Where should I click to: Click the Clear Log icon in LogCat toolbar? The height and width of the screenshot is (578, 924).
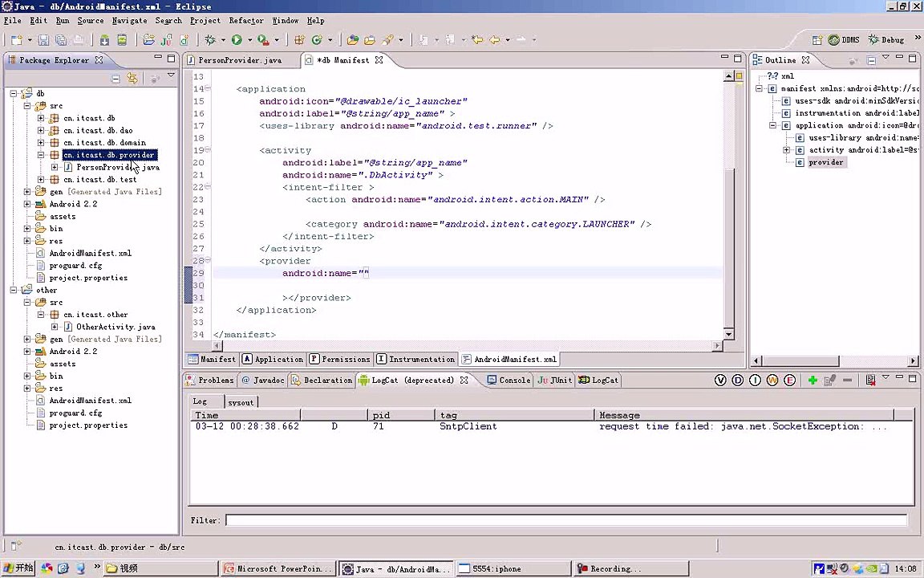[870, 381]
